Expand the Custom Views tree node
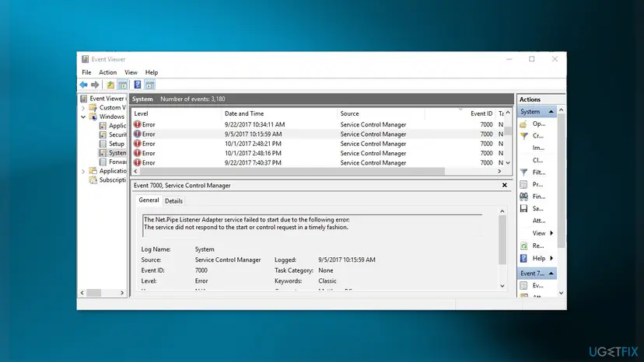644x362 pixels. 83,108
